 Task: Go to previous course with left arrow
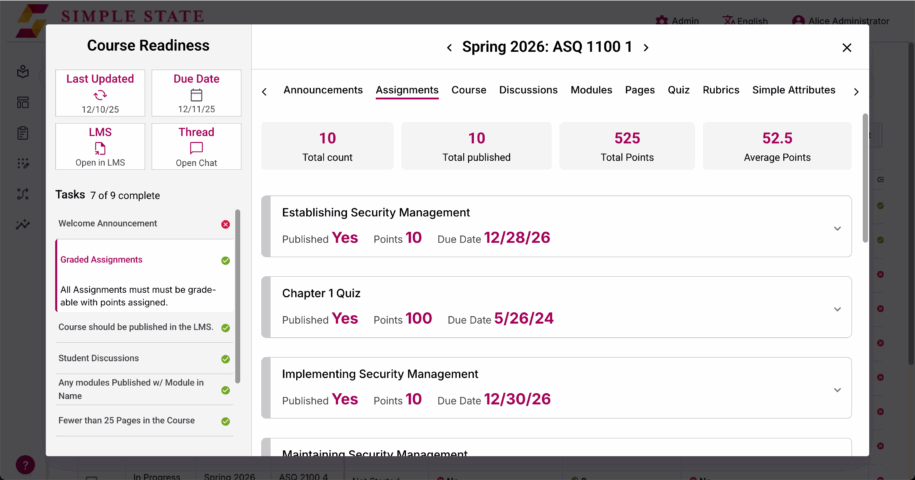coord(449,48)
